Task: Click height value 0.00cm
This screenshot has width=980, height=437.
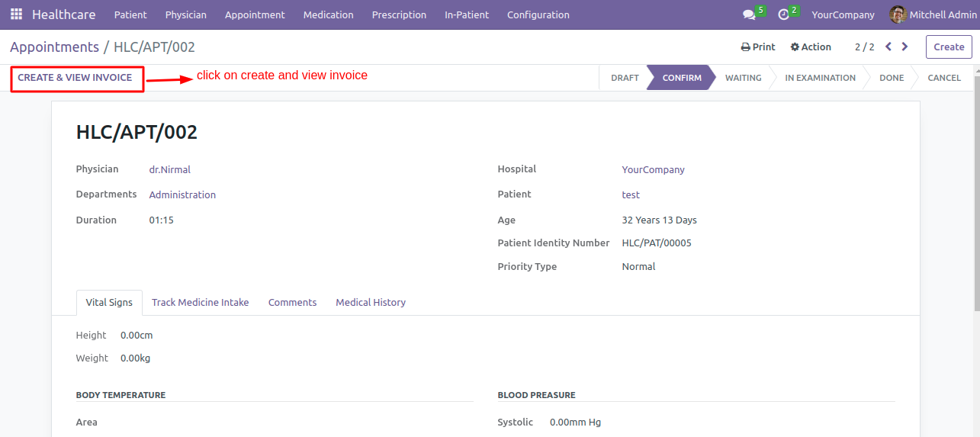Action: [137, 335]
